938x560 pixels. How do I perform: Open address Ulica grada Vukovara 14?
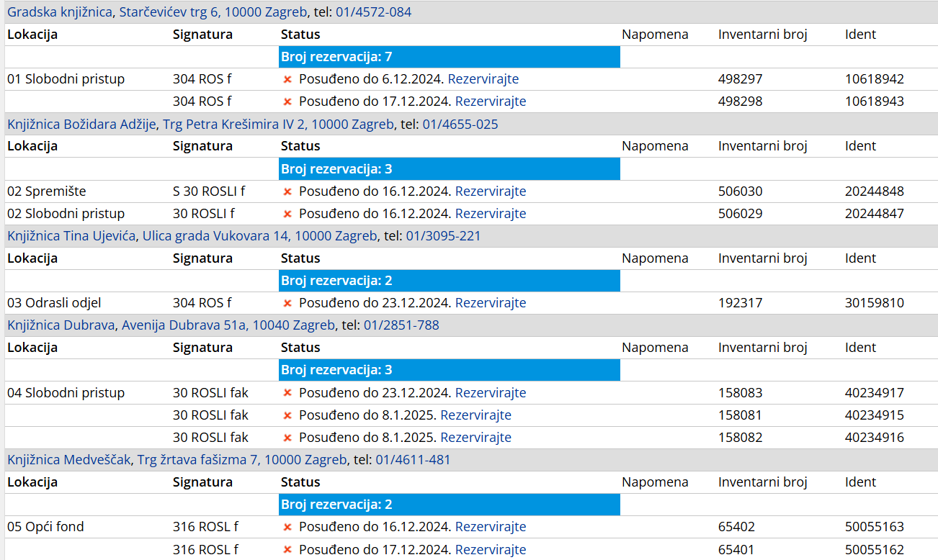coord(259,236)
